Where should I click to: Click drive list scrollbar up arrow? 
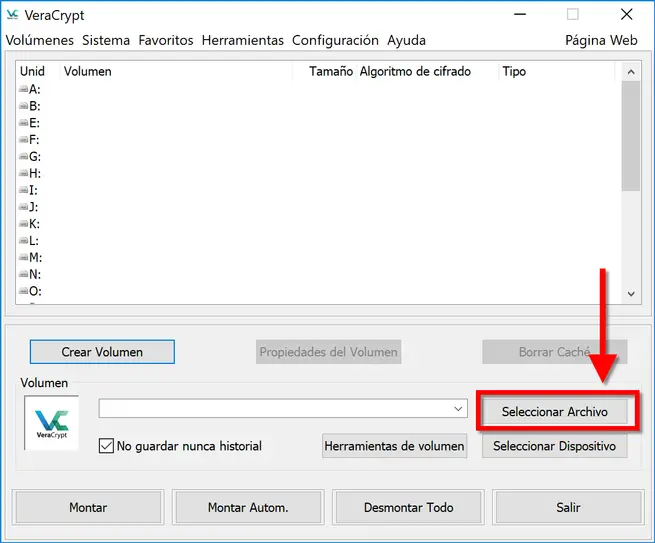click(x=631, y=72)
